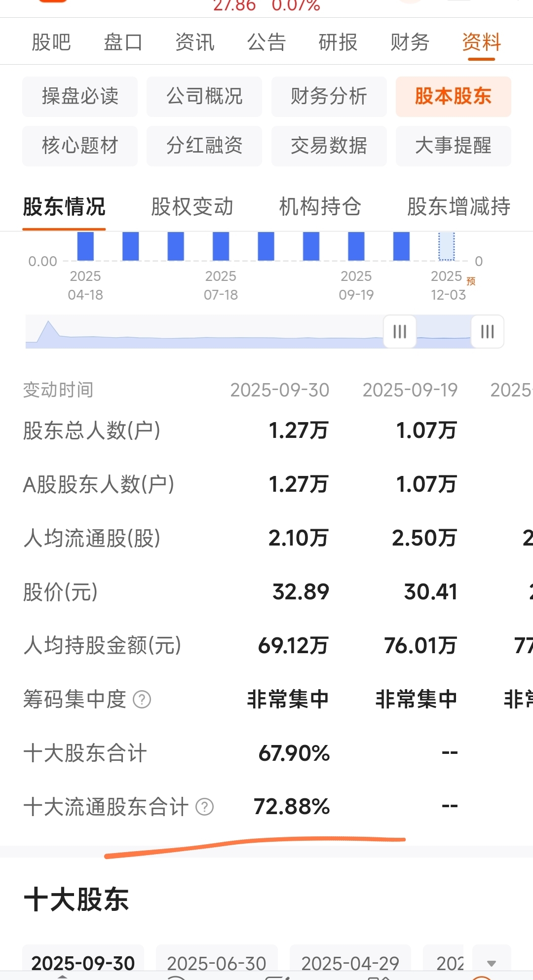This screenshot has width=533, height=980.
Task: Click the 人均持股金额(元) row label
Action: pos(102,646)
